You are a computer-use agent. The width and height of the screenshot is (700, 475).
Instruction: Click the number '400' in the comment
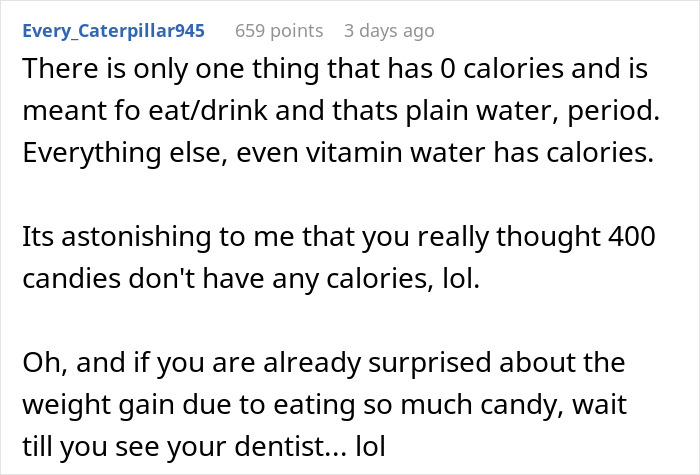[632, 237]
